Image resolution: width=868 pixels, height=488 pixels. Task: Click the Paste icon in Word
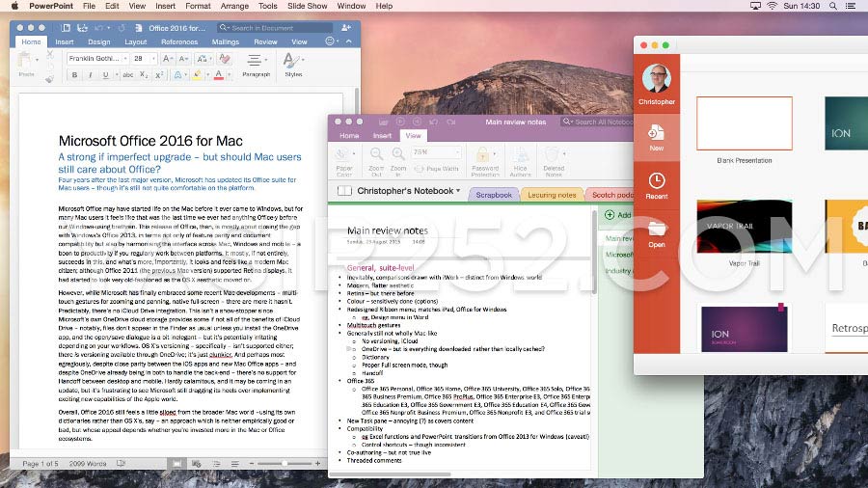(x=25, y=61)
